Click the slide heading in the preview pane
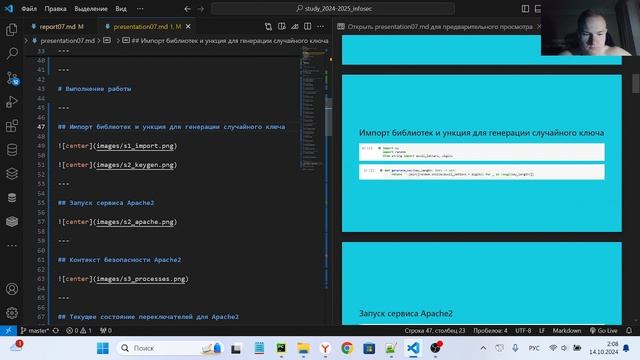The height and width of the screenshot is (360, 640). (x=481, y=133)
